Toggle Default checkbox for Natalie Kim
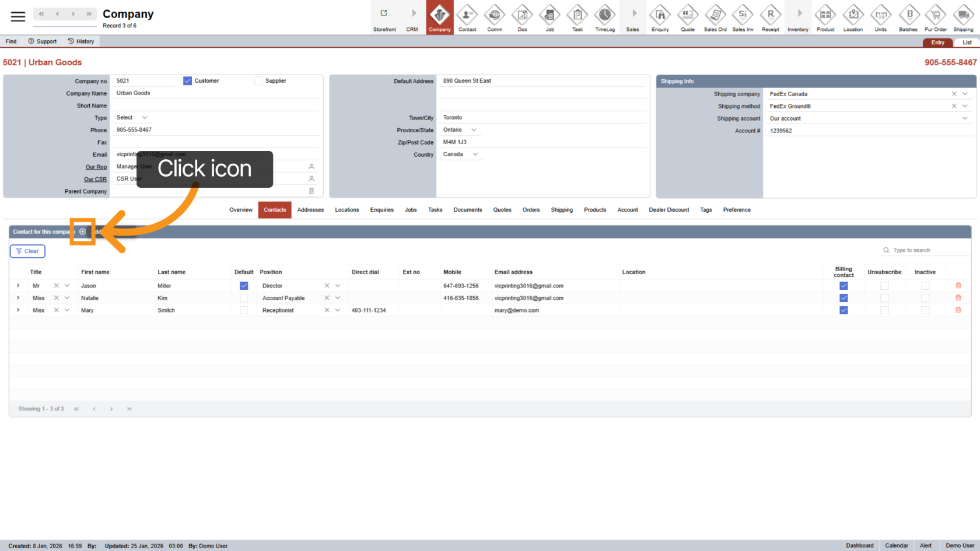 244,298
